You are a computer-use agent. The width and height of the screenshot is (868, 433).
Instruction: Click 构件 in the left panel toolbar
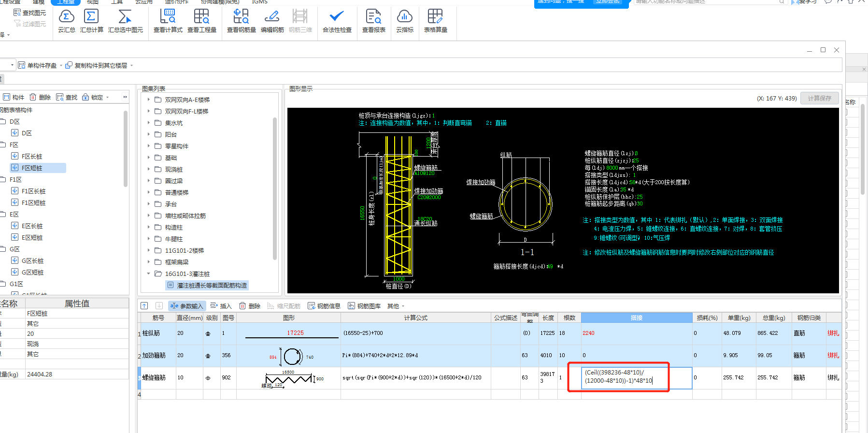coord(14,97)
